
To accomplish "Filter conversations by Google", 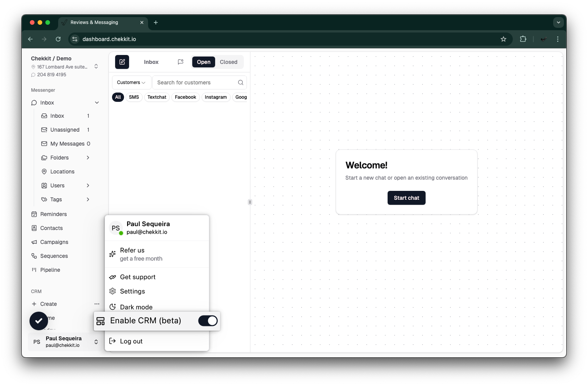I will pos(241,97).
